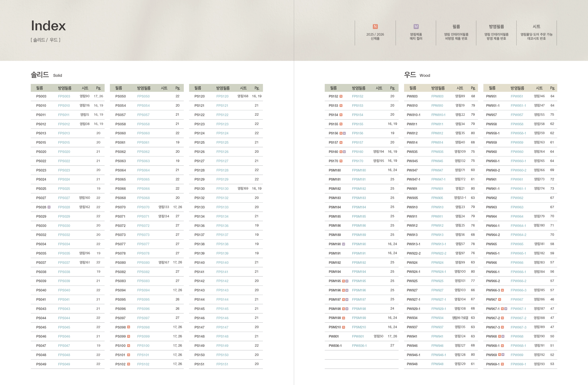The height and width of the screenshot is (385, 588).
Task: Open the FPW803 film code link
Action: coord(437,96)
